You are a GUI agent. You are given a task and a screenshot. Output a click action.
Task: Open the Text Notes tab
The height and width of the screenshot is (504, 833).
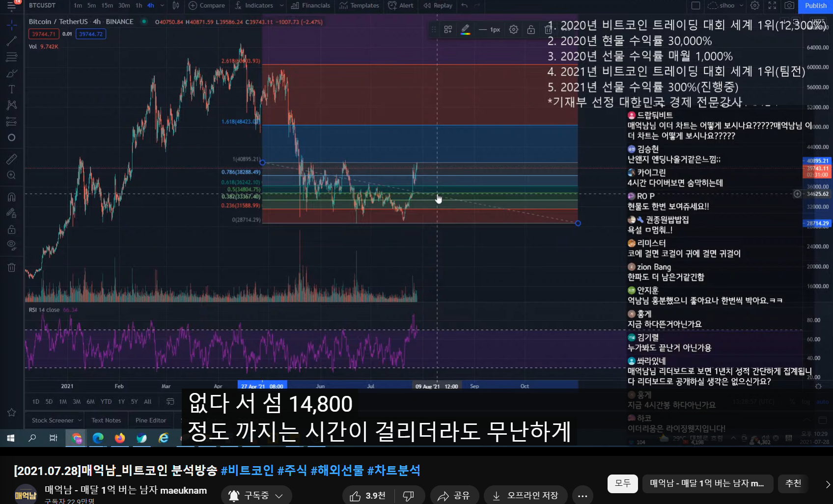(x=106, y=420)
